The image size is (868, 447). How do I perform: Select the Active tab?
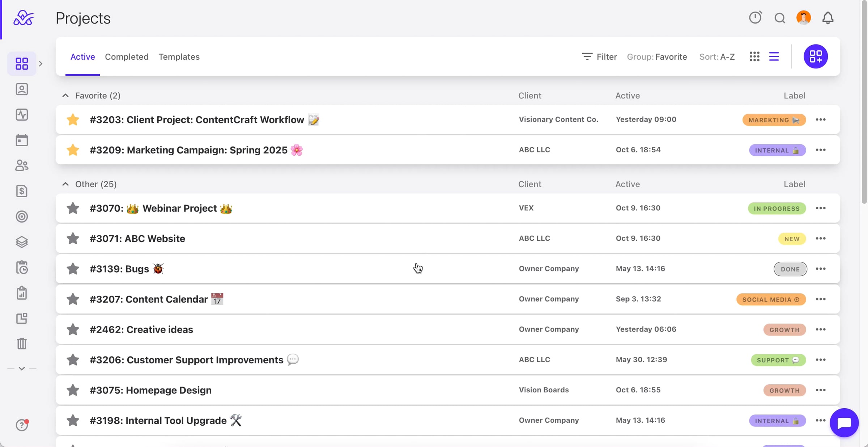tap(82, 57)
